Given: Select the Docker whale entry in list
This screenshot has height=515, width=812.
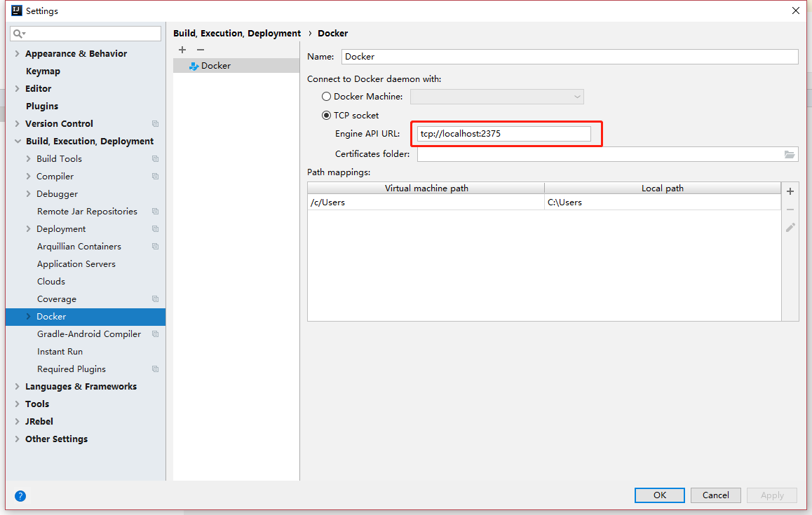Looking at the screenshot, I should pyautogui.click(x=236, y=66).
